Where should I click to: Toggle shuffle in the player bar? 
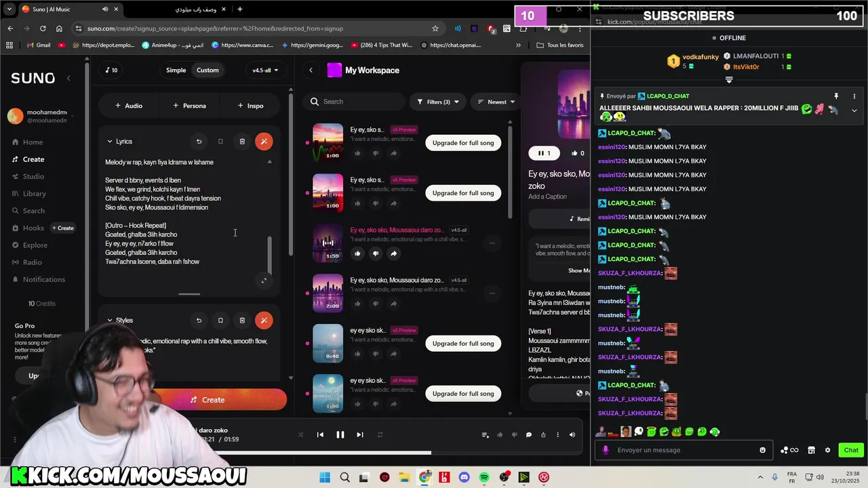point(300,435)
